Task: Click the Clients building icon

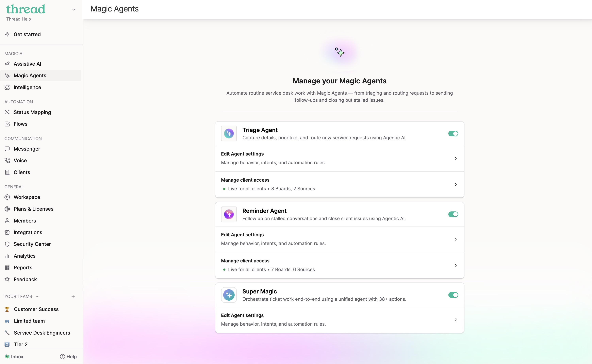Action: 7,172
